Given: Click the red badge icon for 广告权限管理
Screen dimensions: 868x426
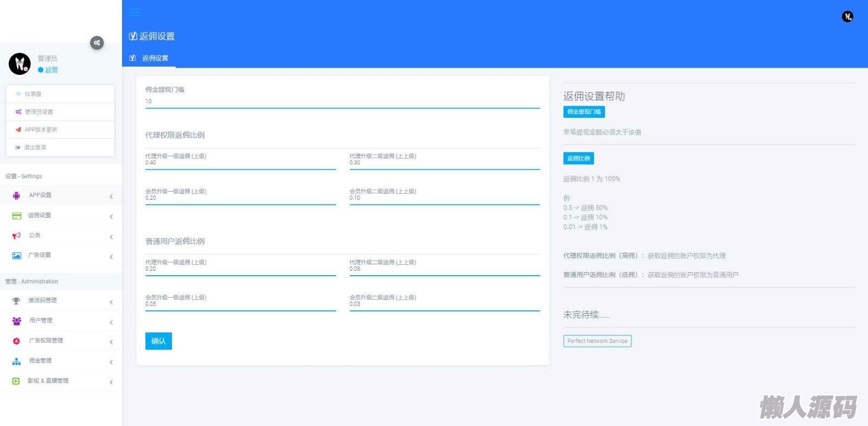Looking at the screenshot, I should point(16,341).
